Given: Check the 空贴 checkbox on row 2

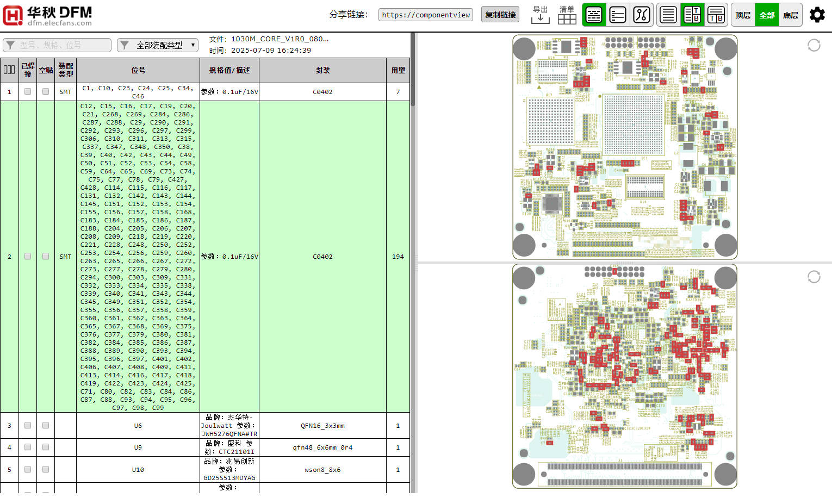Looking at the screenshot, I should 46,256.
